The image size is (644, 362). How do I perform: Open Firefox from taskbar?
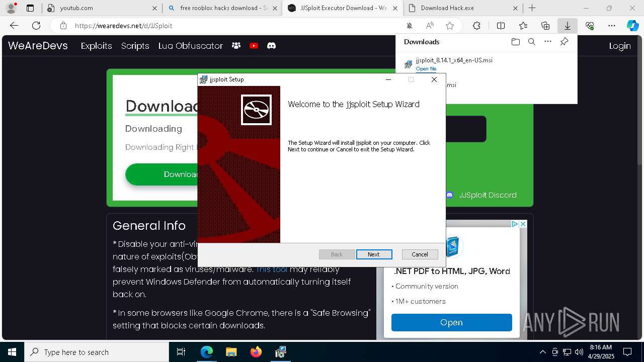point(256,352)
